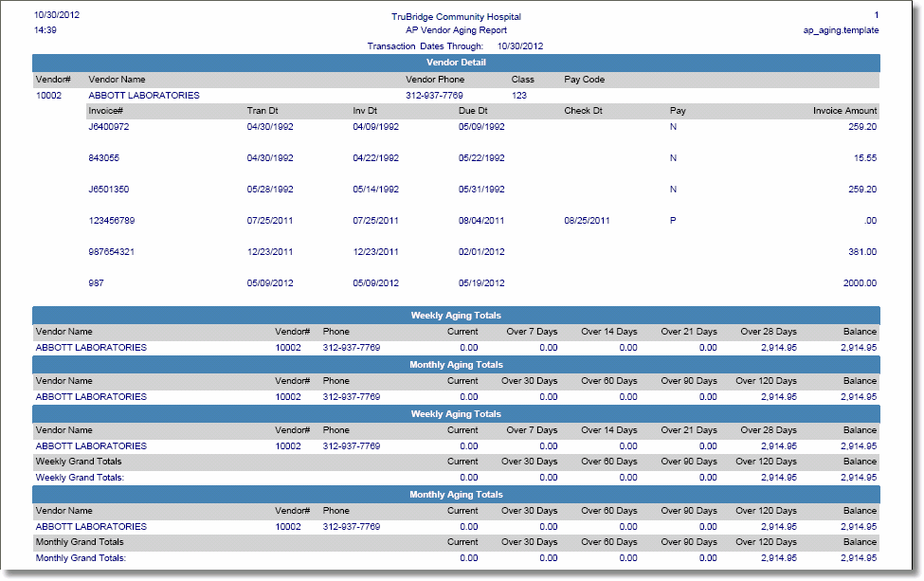The height and width of the screenshot is (581, 924).
Task: Select invoice number 987654321
Action: [x=112, y=251]
